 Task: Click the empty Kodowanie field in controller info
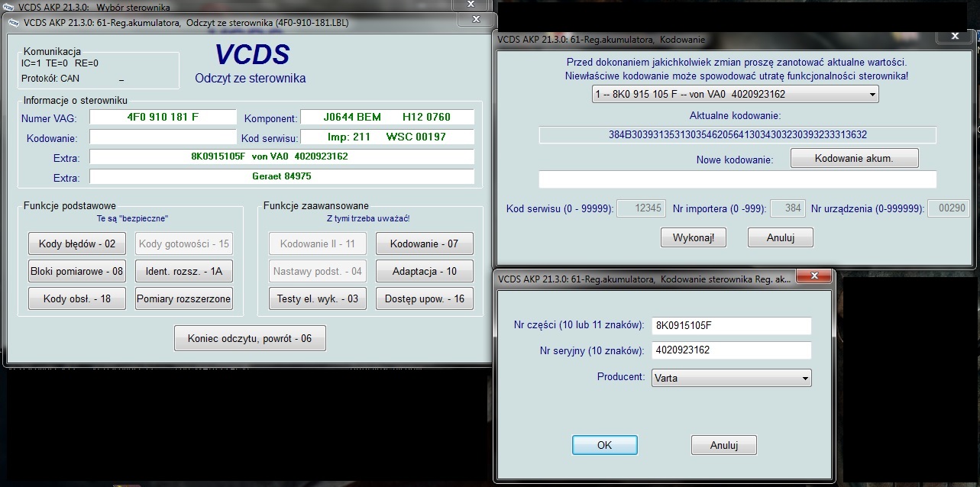[x=163, y=137]
